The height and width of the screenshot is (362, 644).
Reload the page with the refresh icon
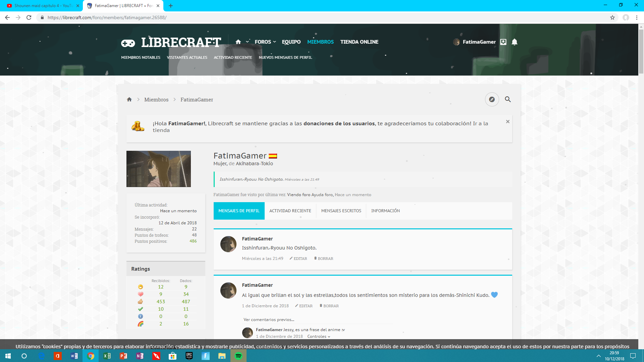(29, 17)
